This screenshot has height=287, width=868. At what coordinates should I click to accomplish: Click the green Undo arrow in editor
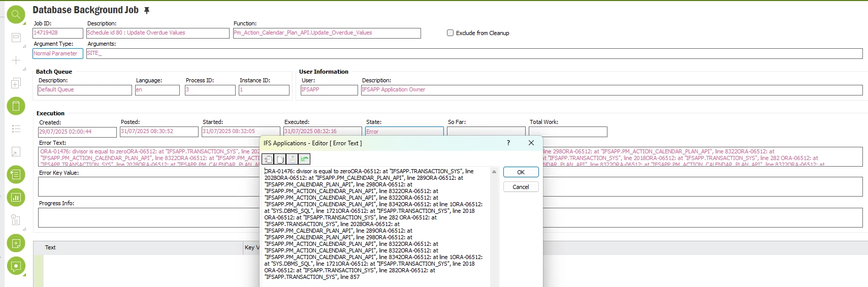[x=304, y=160]
